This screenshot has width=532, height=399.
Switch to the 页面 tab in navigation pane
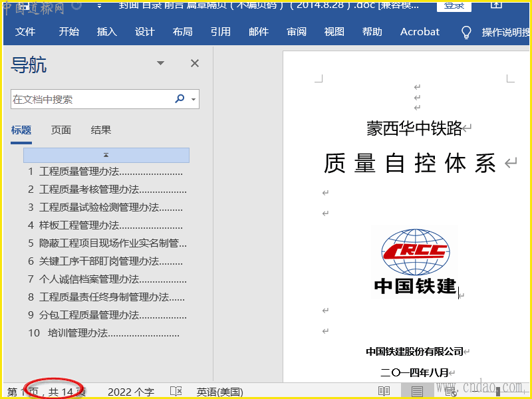[61, 130]
